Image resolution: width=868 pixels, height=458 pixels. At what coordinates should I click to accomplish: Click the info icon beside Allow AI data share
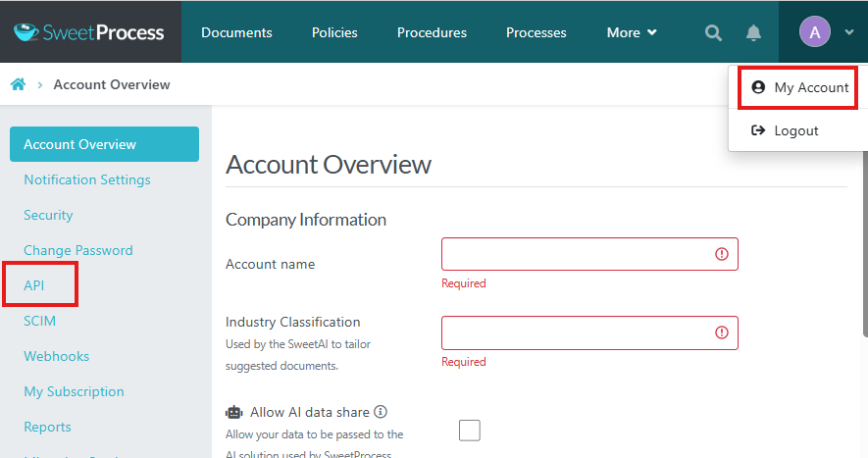381,412
